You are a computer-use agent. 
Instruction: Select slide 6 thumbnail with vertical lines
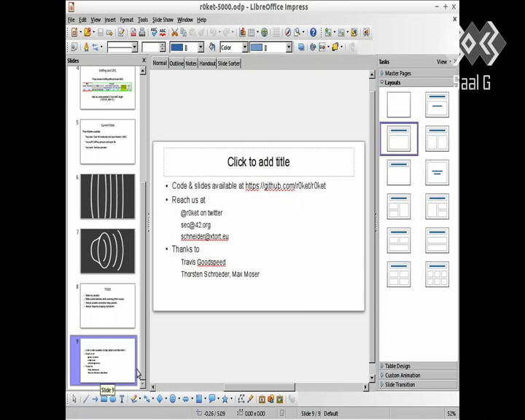[108, 197]
